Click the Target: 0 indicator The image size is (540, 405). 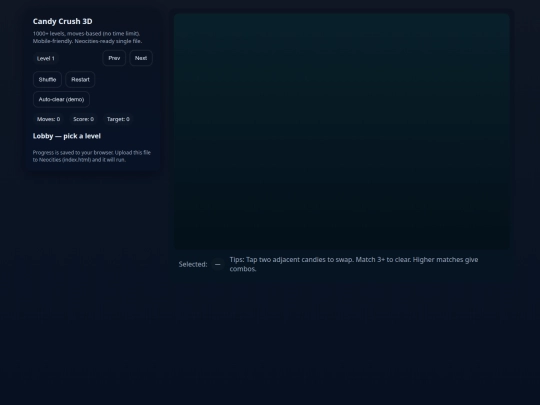pos(118,119)
